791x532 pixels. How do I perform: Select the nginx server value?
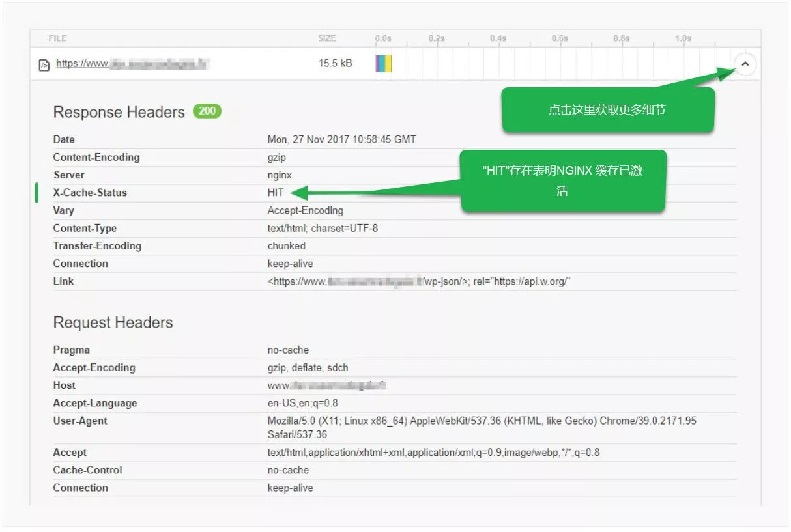(x=280, y=175)
